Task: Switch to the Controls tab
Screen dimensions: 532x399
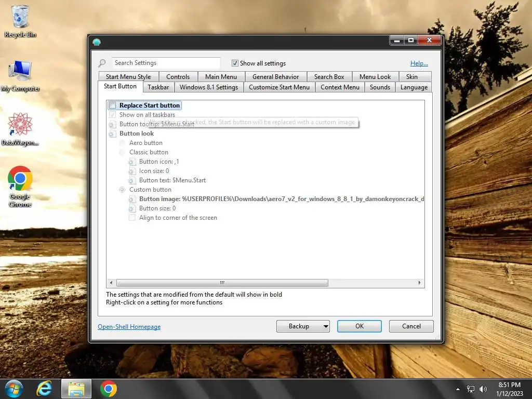Action: (178, 77)
